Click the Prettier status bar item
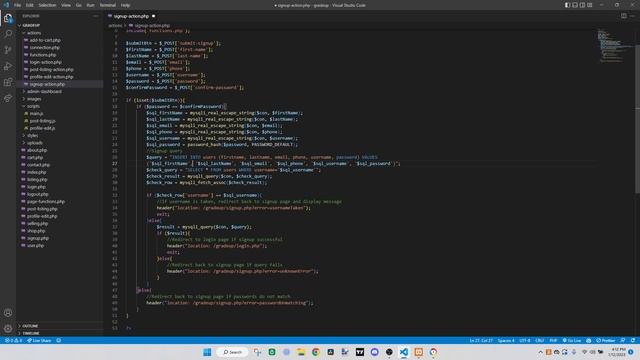640x360 pixels. pyautogui.click(x=606, y=340)
